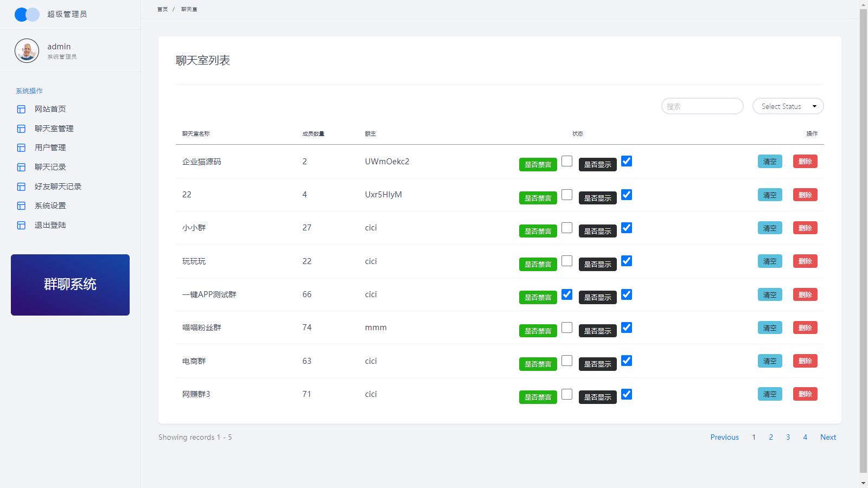The height and width of the screenshot is (488, 868).
Task: Select 聊天记录 from the sidebar menu
Action: pyautogui.click(x=50, y=167)
